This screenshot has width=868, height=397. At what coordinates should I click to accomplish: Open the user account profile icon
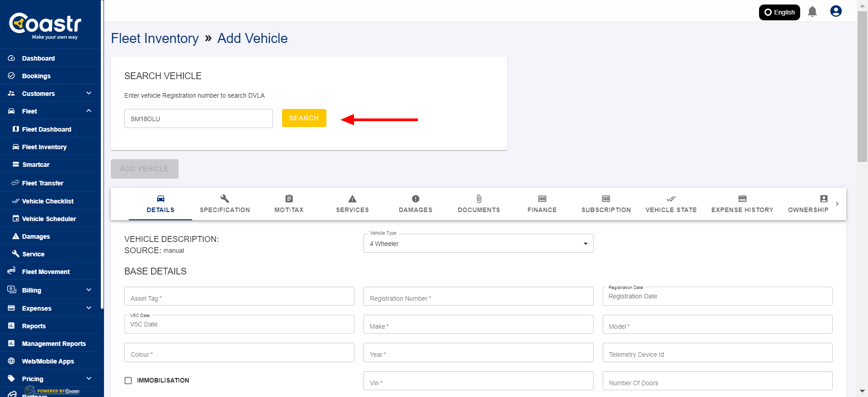pos(836,11)
